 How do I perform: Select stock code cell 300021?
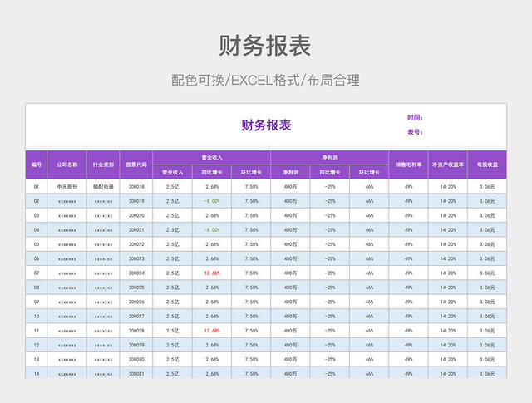click(136, 230)
